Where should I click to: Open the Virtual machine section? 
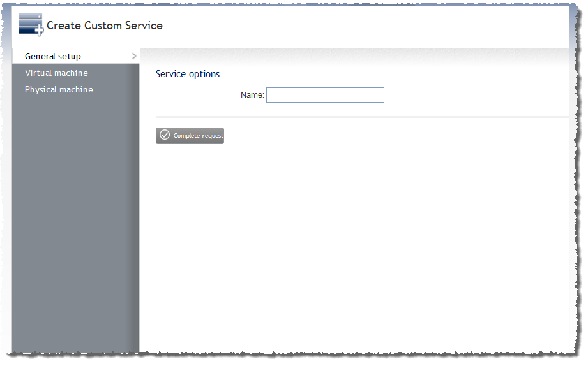pos(56,73)
